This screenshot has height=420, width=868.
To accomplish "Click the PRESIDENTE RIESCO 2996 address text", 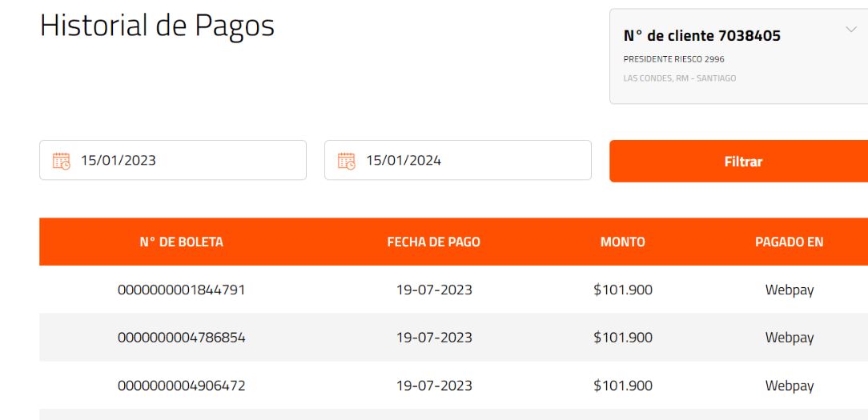I will point(673,59).
